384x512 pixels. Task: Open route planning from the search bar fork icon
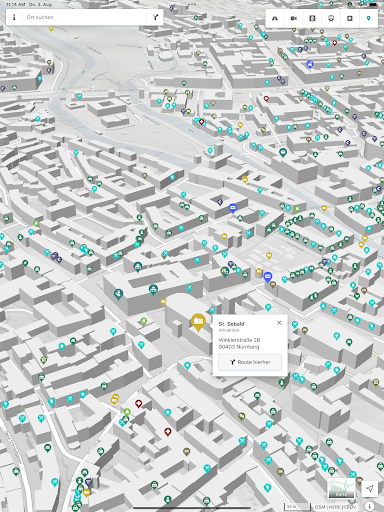click(155, 17)
